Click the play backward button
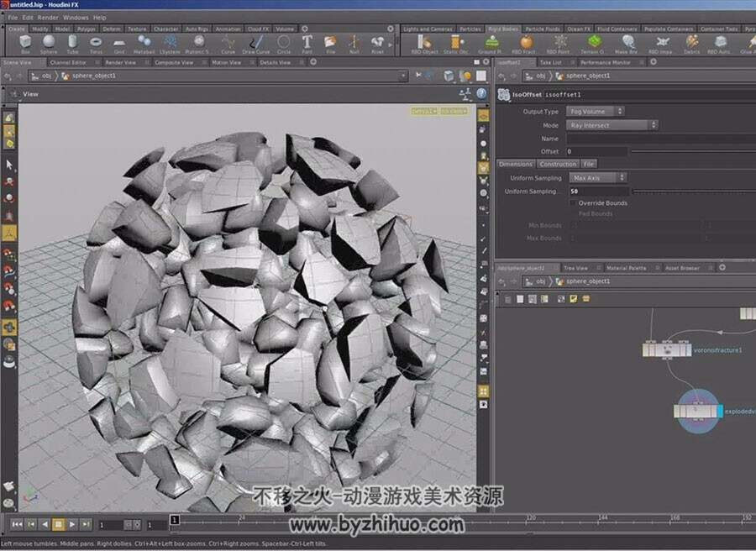 pyautogui.click(x=45, y=524)
